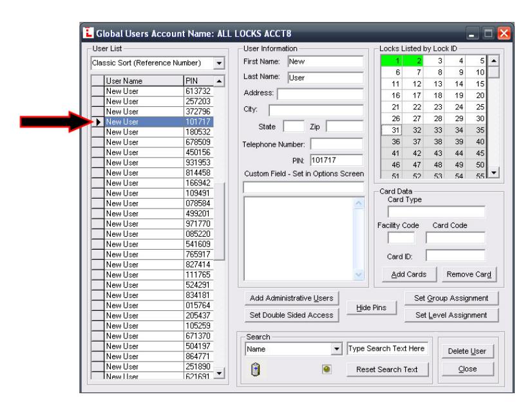Select user row with PIN 931953
Viewport: 532px width, 408px height.
(x=153, y=163)
